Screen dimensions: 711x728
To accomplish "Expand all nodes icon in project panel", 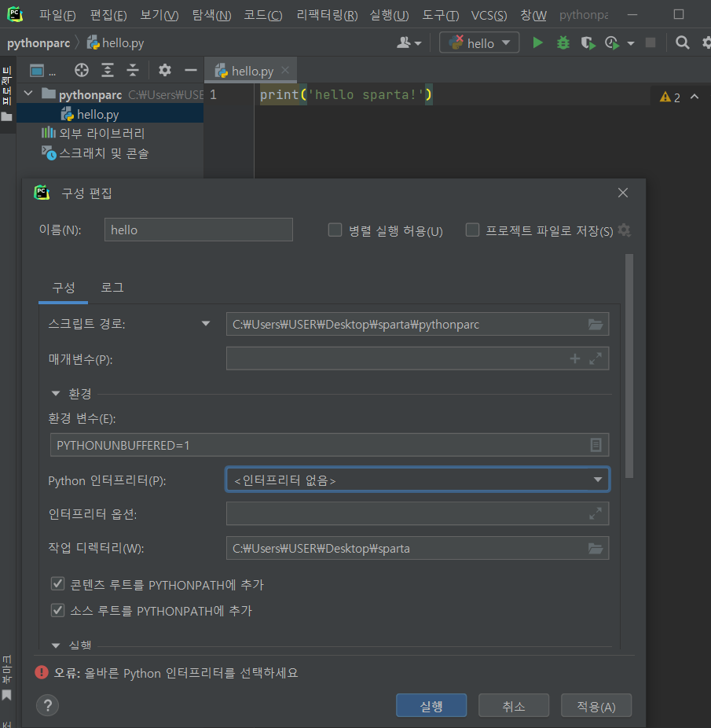I will [x=107, y=71].
